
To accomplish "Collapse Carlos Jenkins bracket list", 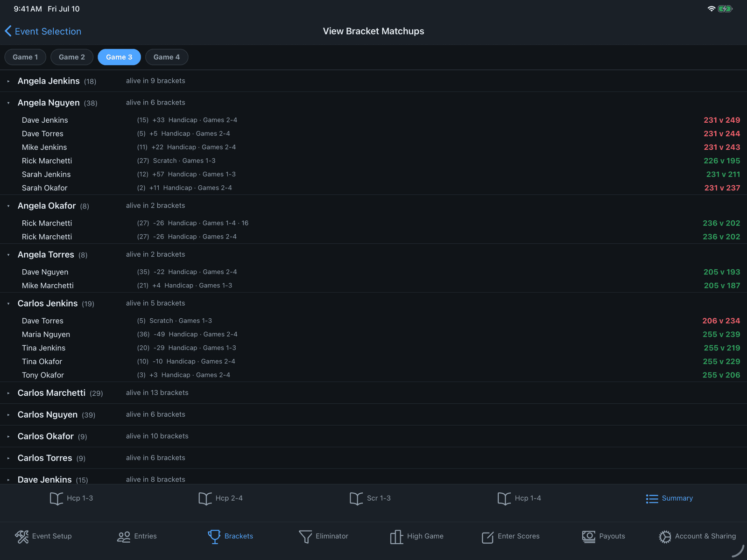I will [x=8, y=304].
